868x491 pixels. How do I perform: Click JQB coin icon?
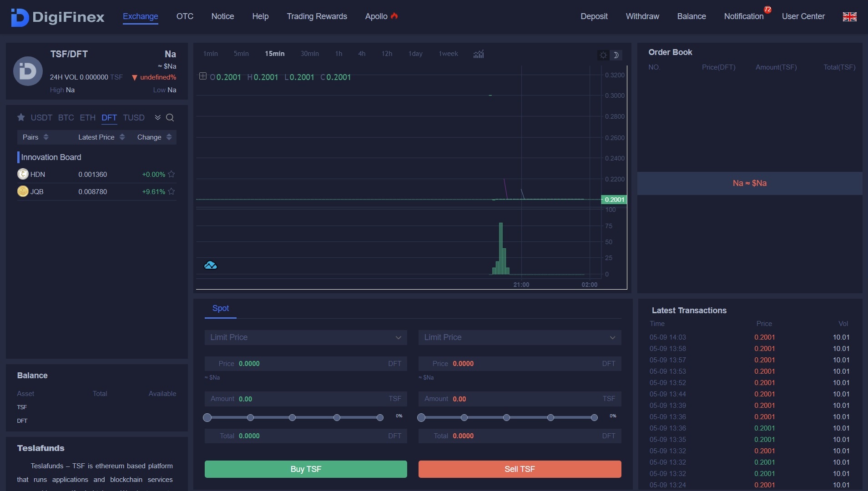(23, 191)
